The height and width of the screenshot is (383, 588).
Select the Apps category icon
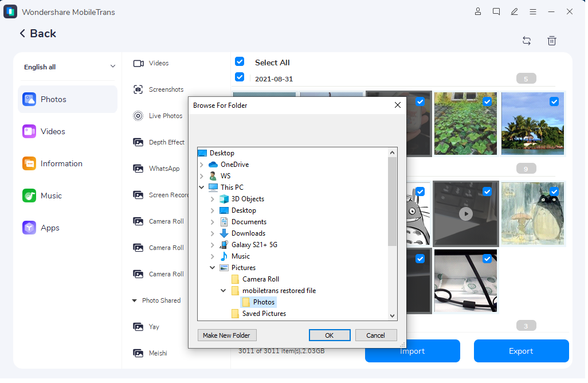[29, 228]
